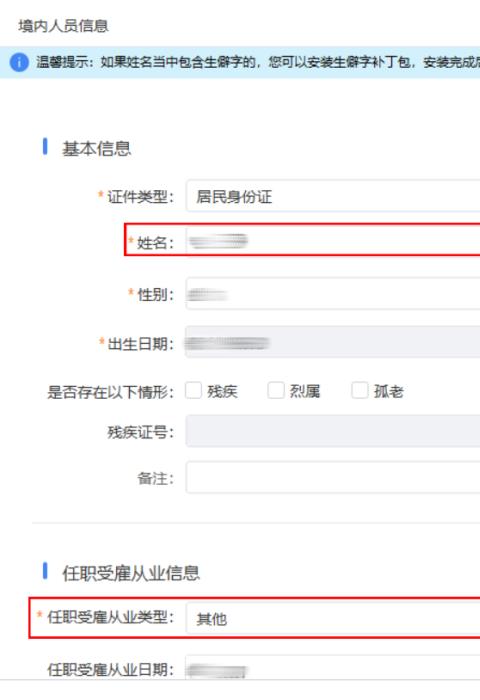Open the 证件类型 dropdown showing 居民身份证
This screenshot has width=480, height=700.
[333, 196]
